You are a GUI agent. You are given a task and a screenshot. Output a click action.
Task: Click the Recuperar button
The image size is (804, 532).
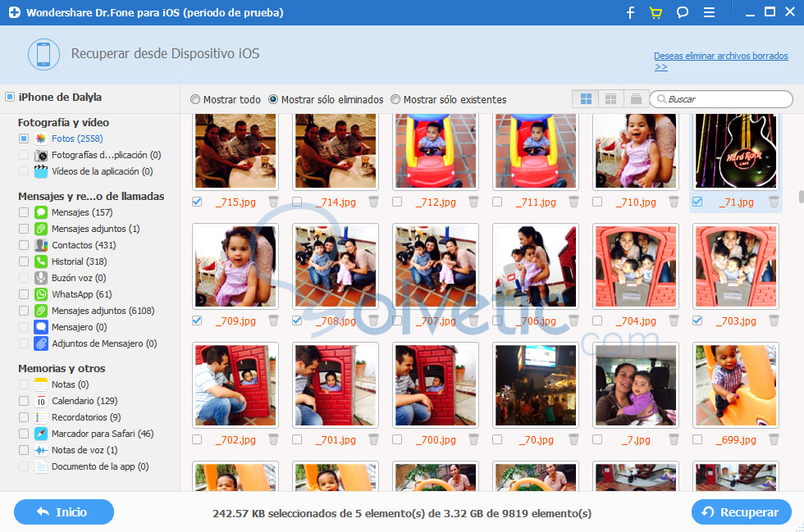741,512
